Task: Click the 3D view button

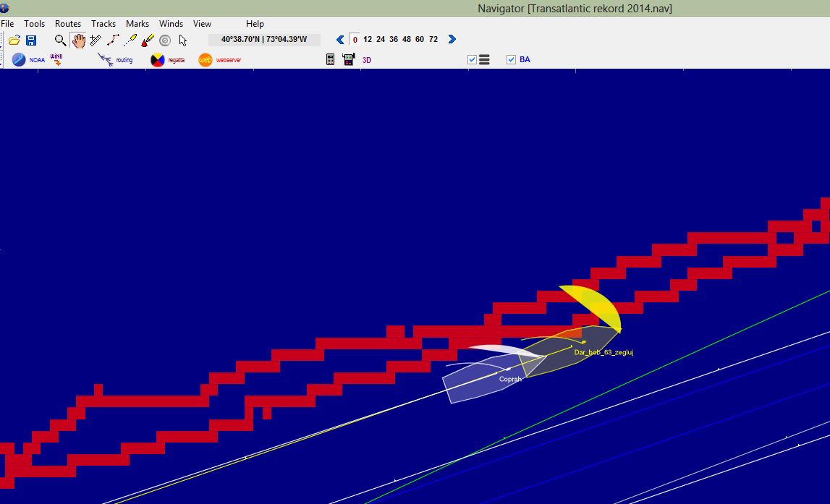Action: [x=366, y=60]
